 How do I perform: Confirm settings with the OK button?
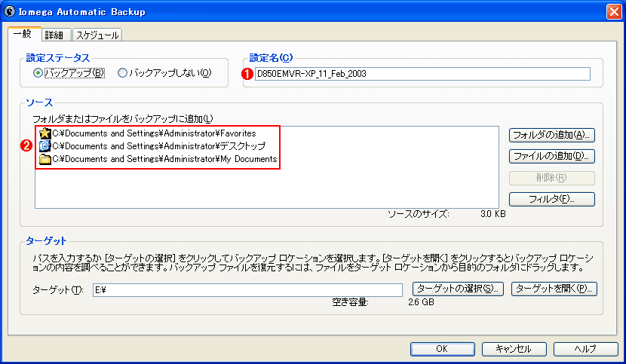tap(443, 349)
